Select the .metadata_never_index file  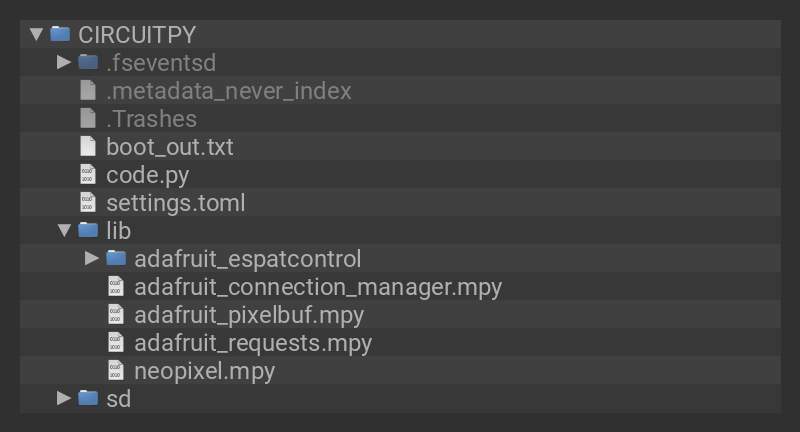pyautogui.click(x=229, y=91)
